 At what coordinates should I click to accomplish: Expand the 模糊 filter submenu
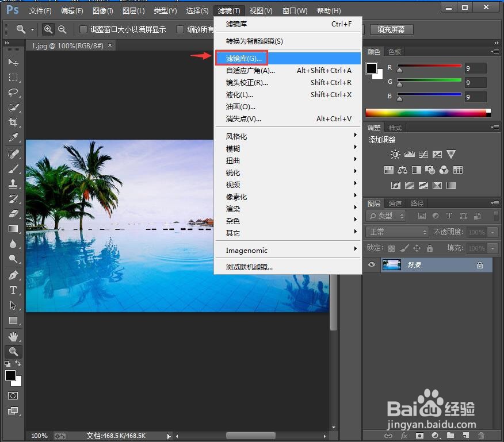[232, 148]
